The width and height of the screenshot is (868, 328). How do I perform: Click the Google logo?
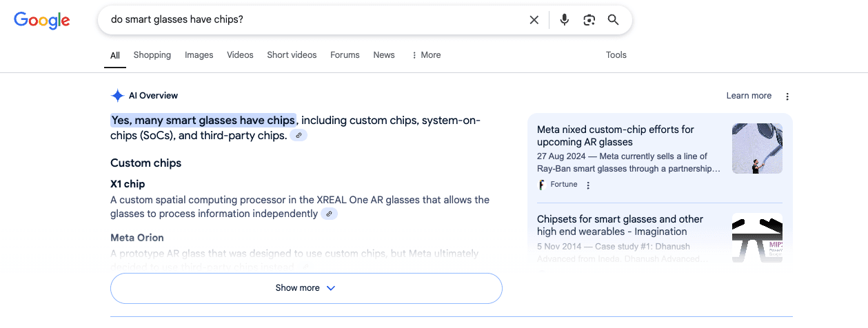[x=42, y=20]
